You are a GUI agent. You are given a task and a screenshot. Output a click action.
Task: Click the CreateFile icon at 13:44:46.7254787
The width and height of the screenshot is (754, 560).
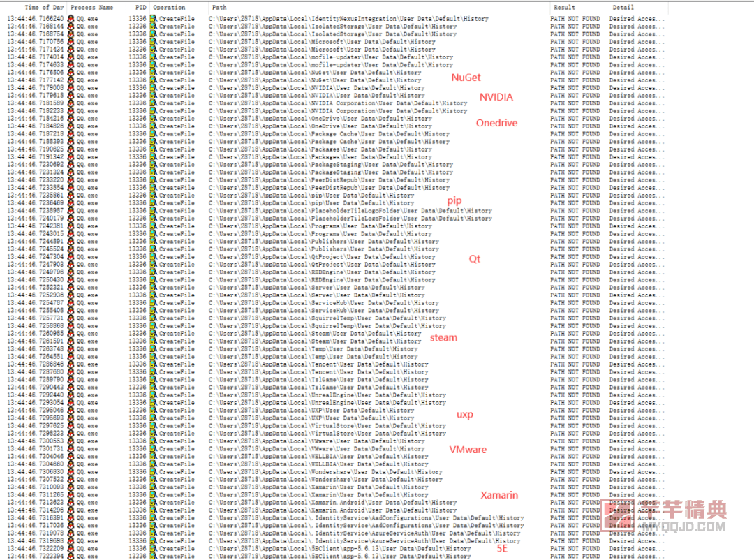(154, 303)
